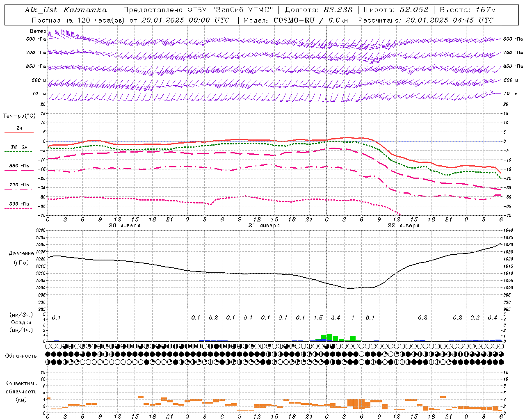Screen dimensions: 525x420
Task: Click the '700 гПа' temperature legend label
Action: pyautogui.click(x=19, y=185)
